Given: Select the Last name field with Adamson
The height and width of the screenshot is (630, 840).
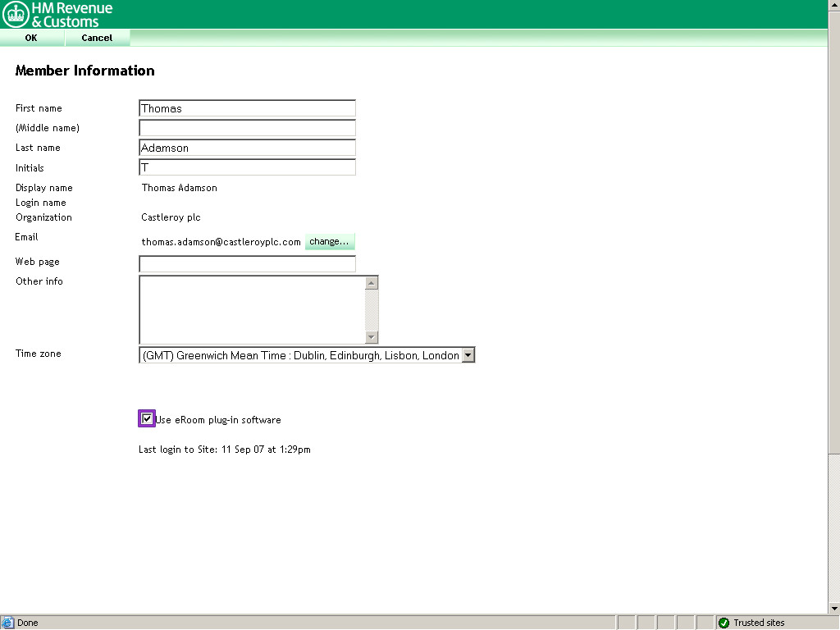Looking at the screenshot, I should coord(247,148).
